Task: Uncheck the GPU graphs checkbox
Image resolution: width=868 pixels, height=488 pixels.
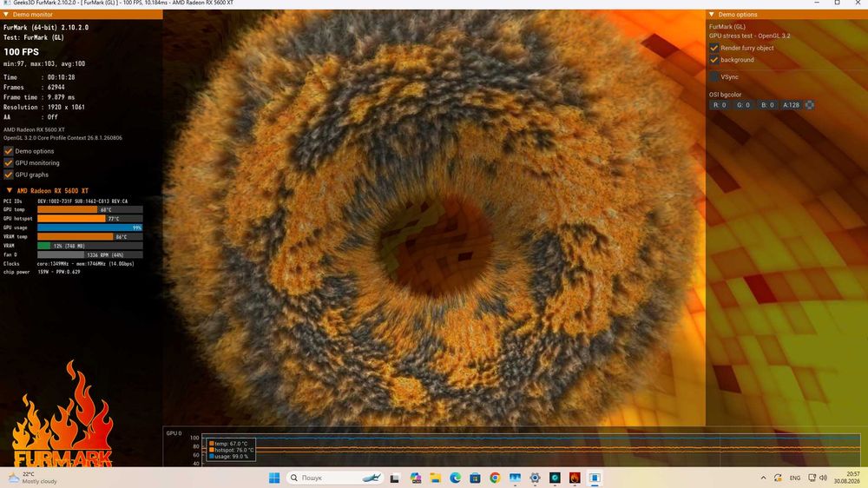Action: pyautogui.click(x=9, y=175)
